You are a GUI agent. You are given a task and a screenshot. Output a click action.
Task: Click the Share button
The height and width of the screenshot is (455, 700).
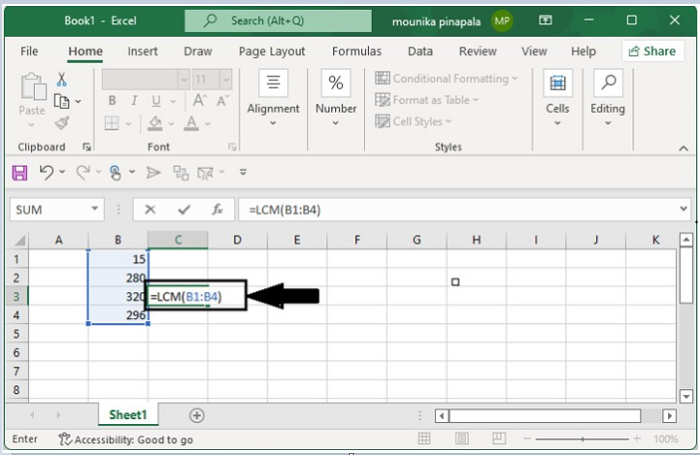pyautogui.click(x=652, y=51)
